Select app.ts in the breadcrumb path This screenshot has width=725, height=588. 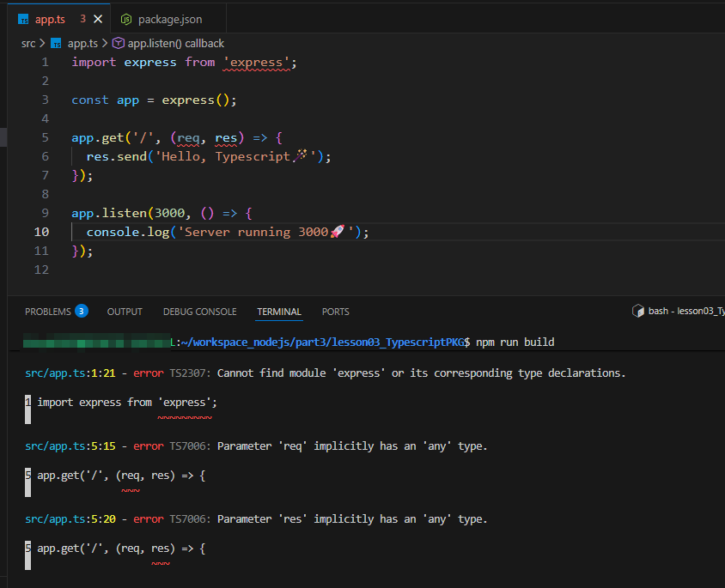(82, 44)
